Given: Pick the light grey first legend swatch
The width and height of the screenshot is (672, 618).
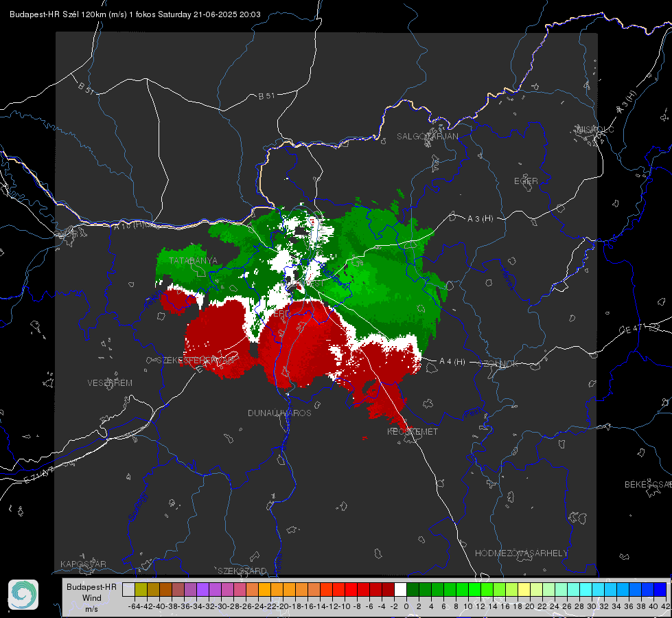Looking at the screenshot, I should (128, 589).
